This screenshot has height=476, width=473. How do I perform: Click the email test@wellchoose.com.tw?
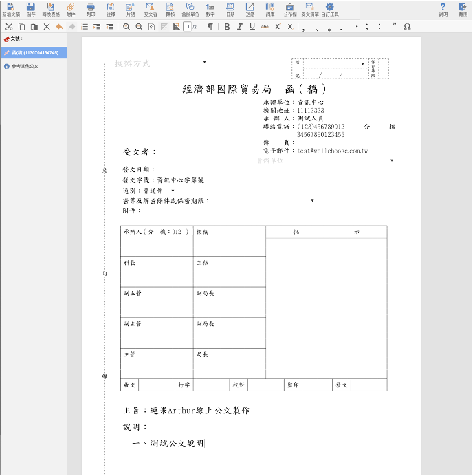point(332,151)
